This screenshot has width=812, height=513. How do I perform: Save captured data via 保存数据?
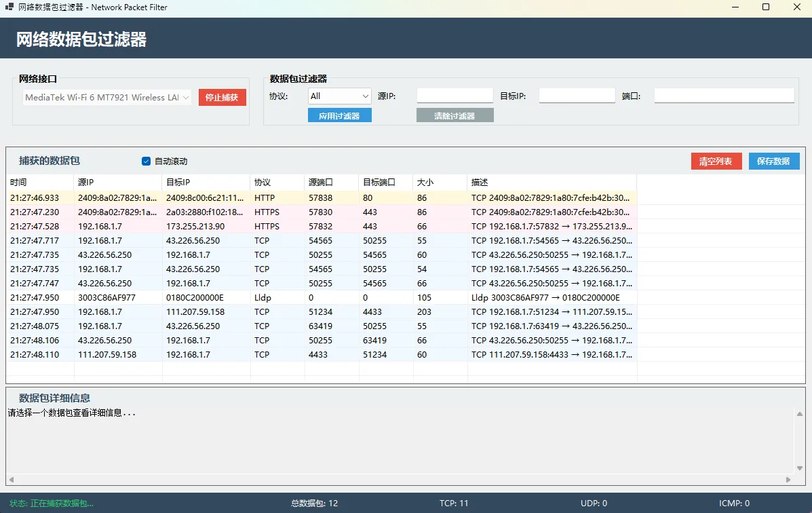click(x=773, y=161)
